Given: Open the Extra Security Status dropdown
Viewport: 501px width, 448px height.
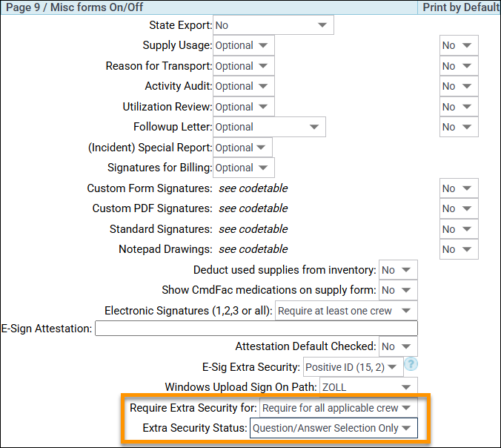Looking at the screenshot, I should point(334,428).
